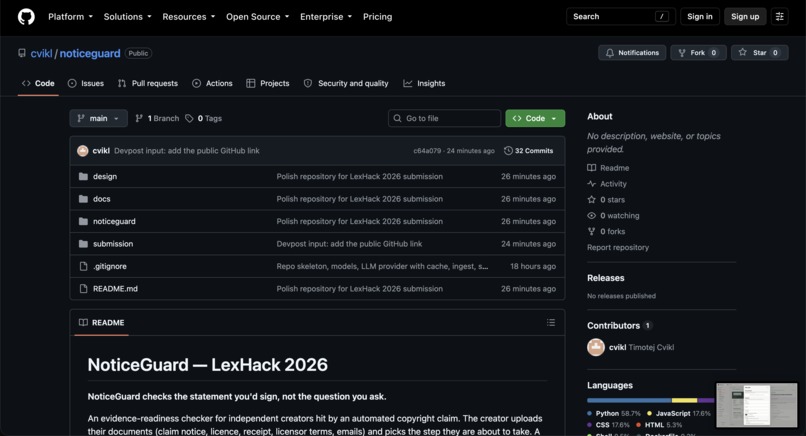Click the .gitignore file icon
806x436 pixels.
point(83,266)
